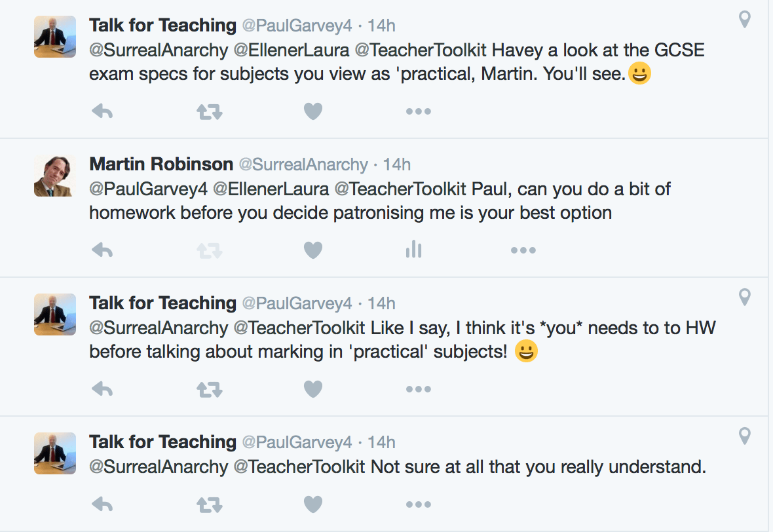Screen dimensions: 773x532
Task: Click the location pin on the top tweet
Action: (744, 20)
